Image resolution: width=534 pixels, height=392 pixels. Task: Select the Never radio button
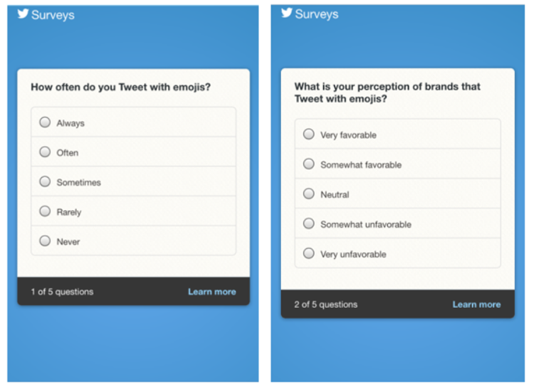[45, 241]
